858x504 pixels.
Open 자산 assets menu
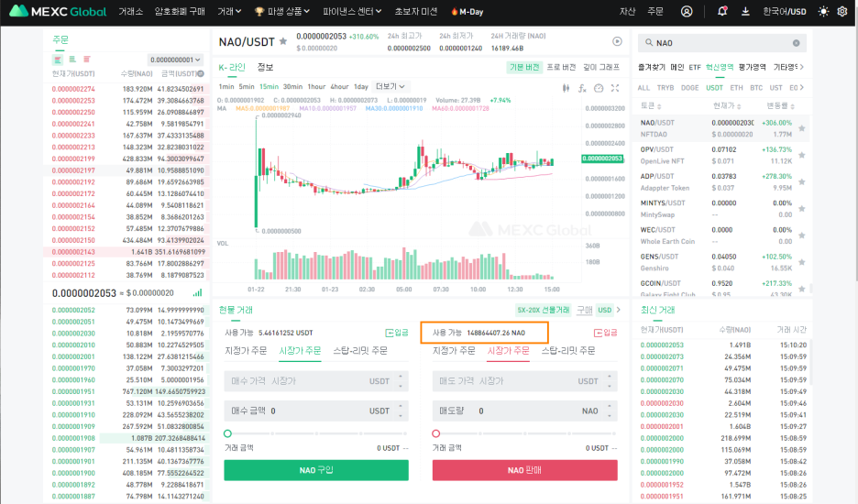[627, 12]
